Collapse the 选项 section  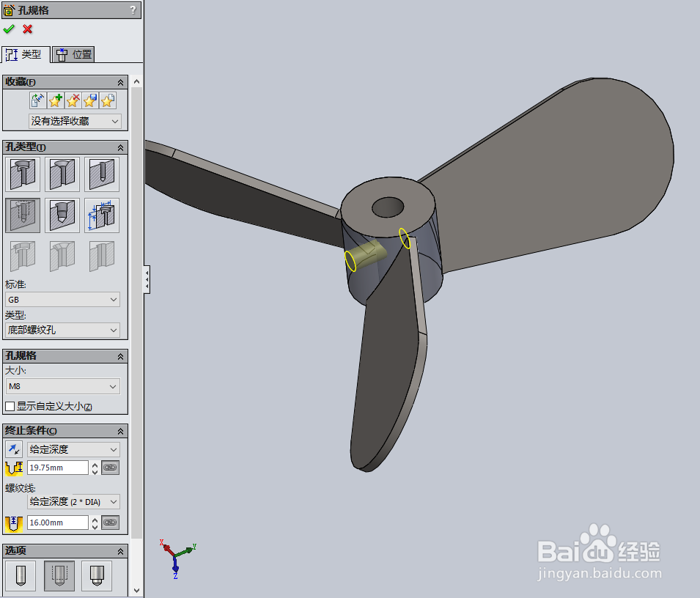120,552
